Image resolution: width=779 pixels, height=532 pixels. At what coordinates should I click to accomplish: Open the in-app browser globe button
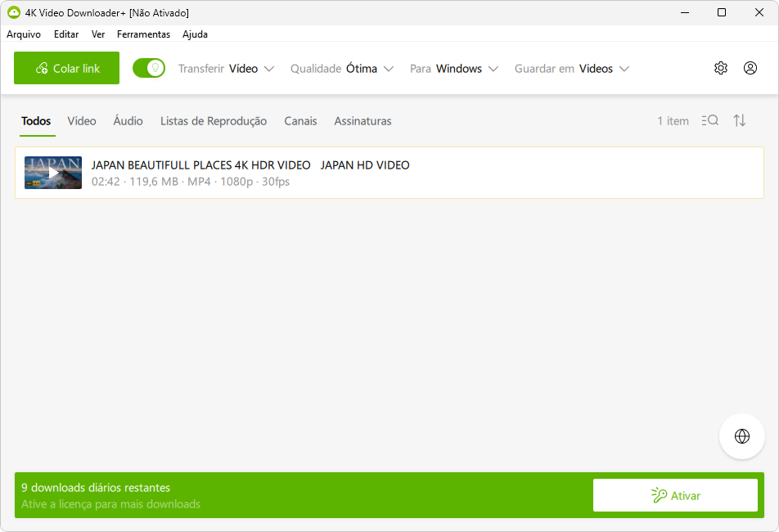(741, 436)
